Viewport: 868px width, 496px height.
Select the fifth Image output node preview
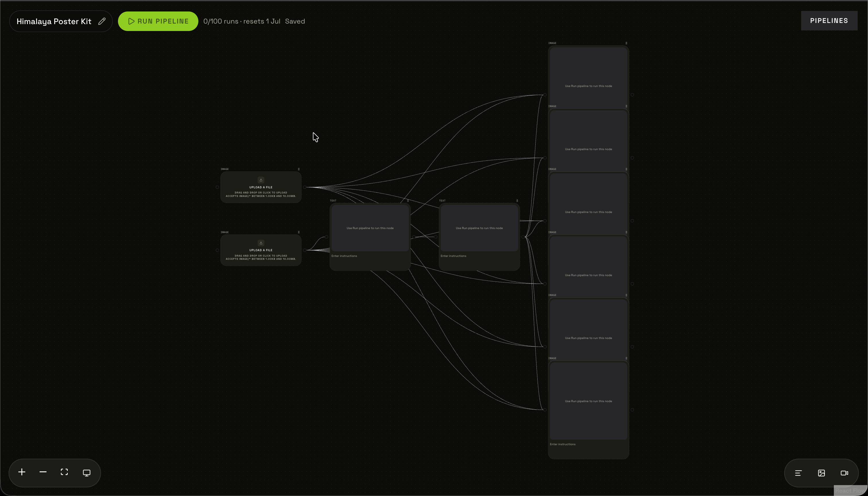click(x=588, y=330)
